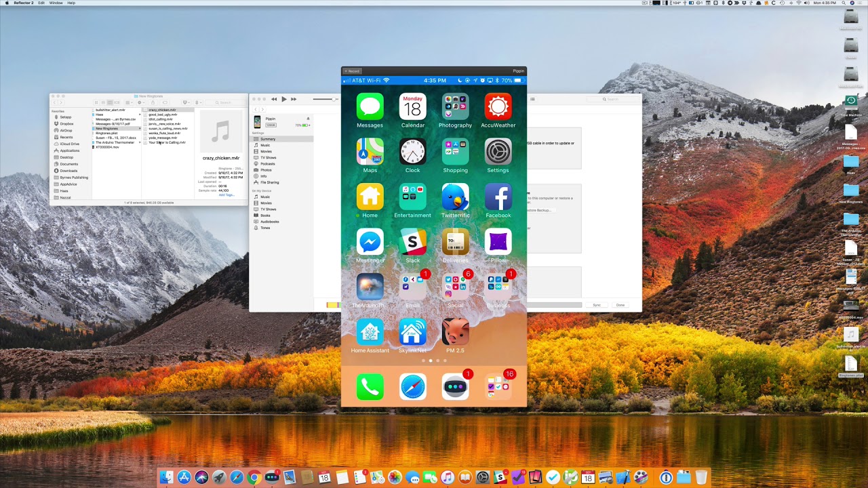
Task: Open the Clock app on iPhone
Action: 412,152
